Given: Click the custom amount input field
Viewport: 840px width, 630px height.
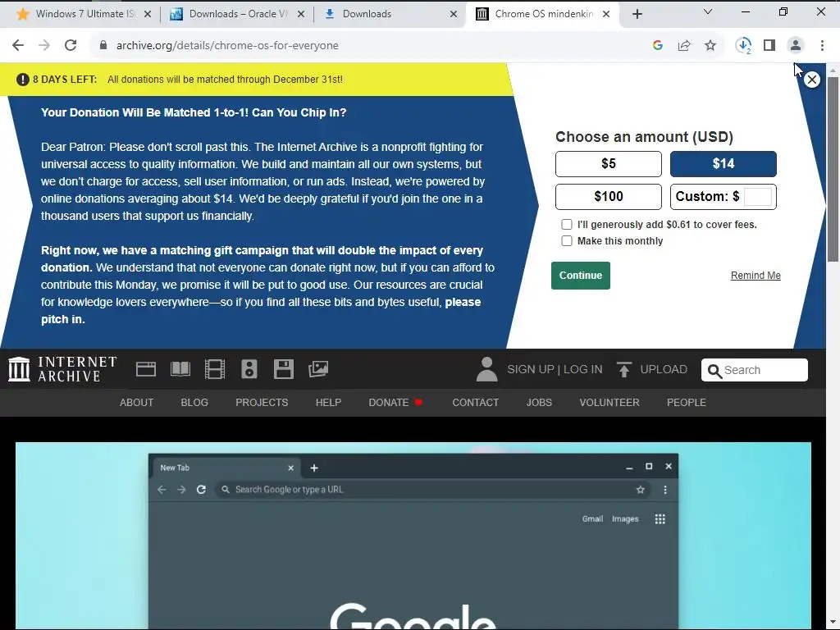Looking at the screenshot, I should pyautogui.click(x=758, y=197).
